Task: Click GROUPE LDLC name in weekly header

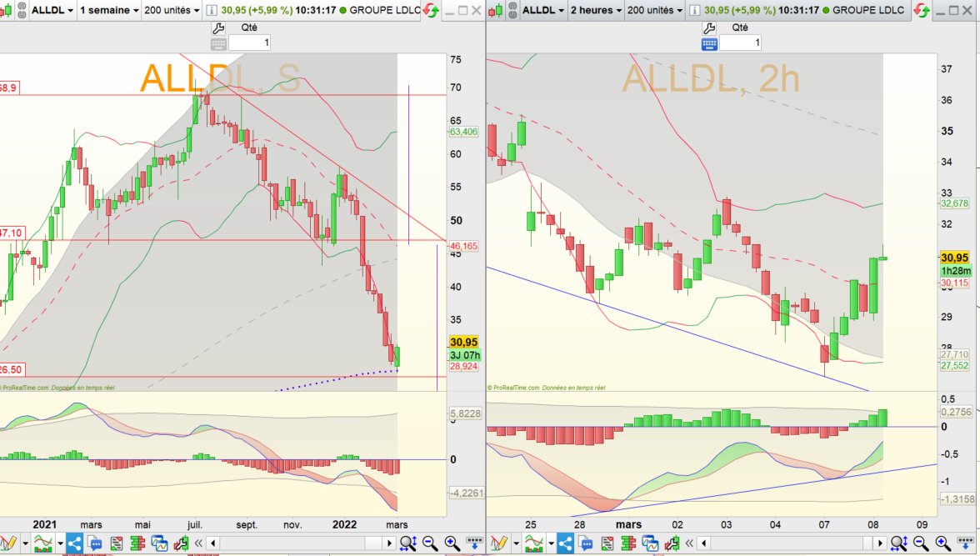Action: 384,10
